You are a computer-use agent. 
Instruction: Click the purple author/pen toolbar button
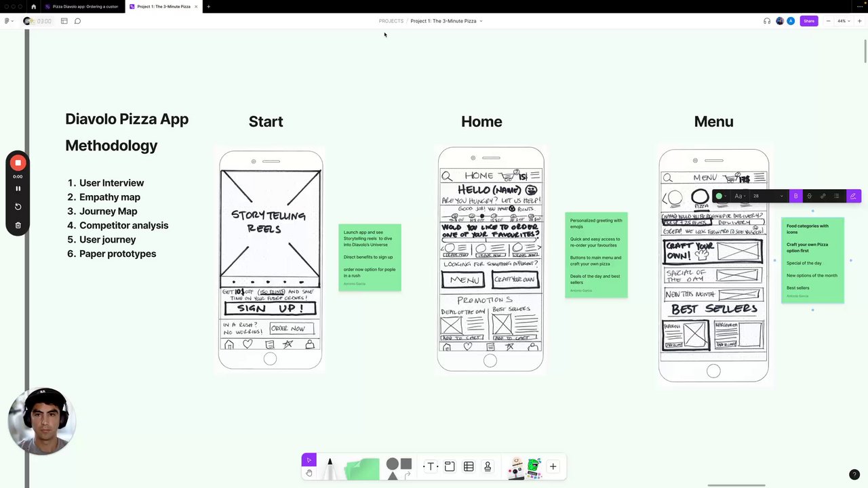(852, 196)
